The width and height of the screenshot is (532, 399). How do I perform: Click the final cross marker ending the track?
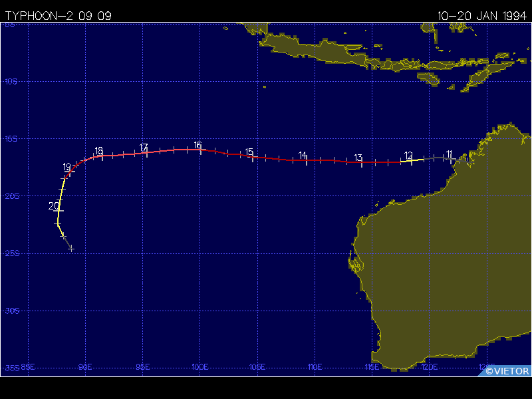tap(71, 249)
